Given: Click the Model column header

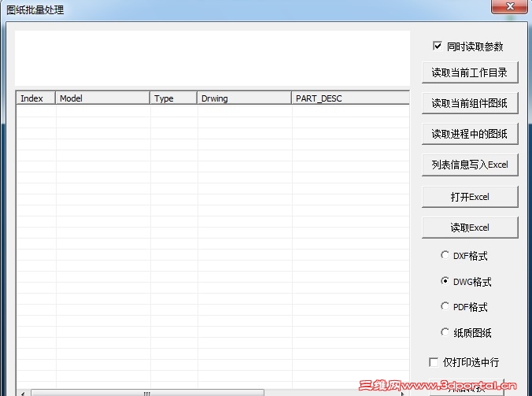Looking at the screenshot, I should (x=102, y=98).
